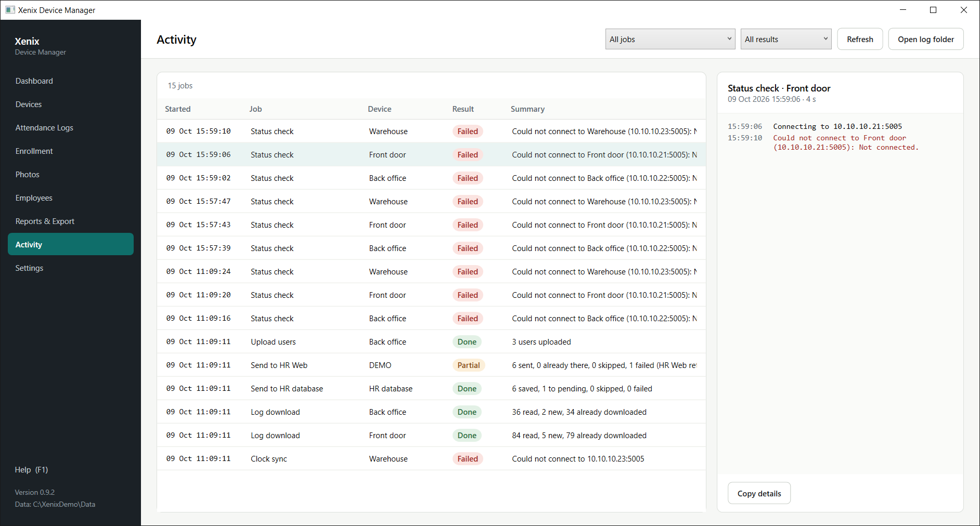Click the 'Status check · Front door' details title
The width and height of the screenshot is (980, 526).
(x=779, y=88)
